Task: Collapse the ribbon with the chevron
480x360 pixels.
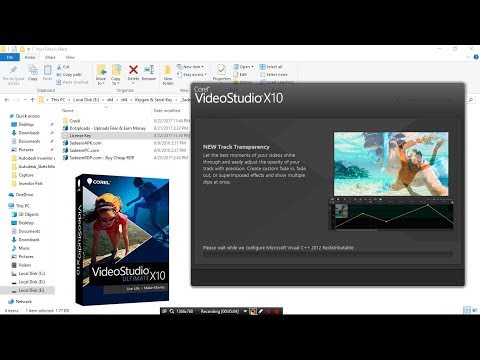Action: coord(469,57)
